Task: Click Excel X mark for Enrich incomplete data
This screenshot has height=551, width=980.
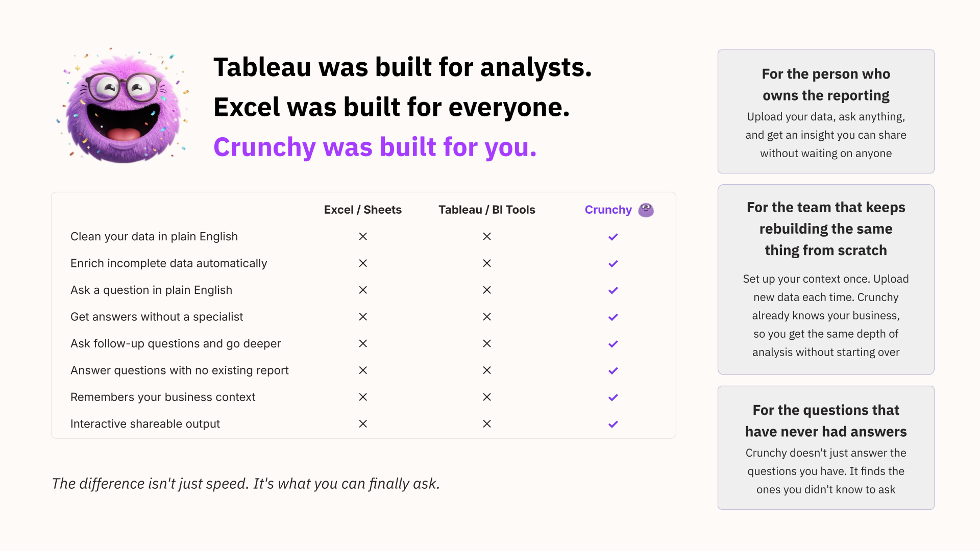Action: pyautogui.click(x=363, y=263)
